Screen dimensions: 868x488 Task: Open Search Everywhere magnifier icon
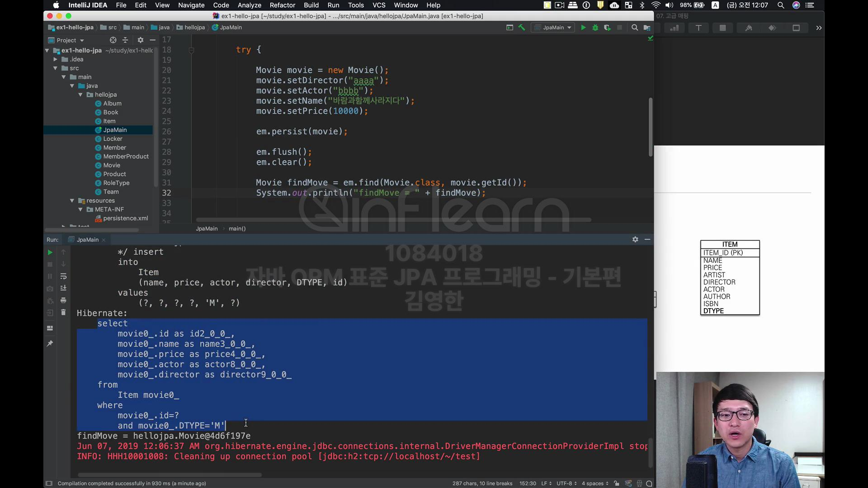[x=635, y=28]
